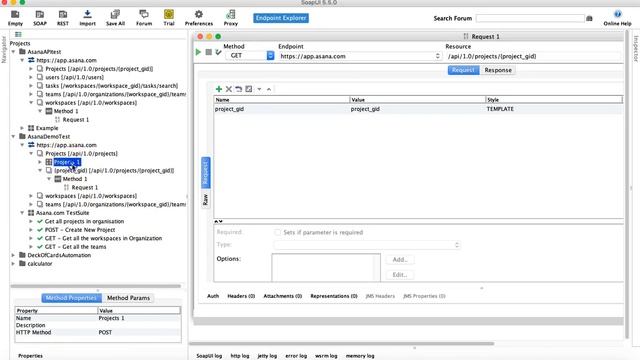Collapse the Asana.com TestSuite node

[x=22, y=213]
